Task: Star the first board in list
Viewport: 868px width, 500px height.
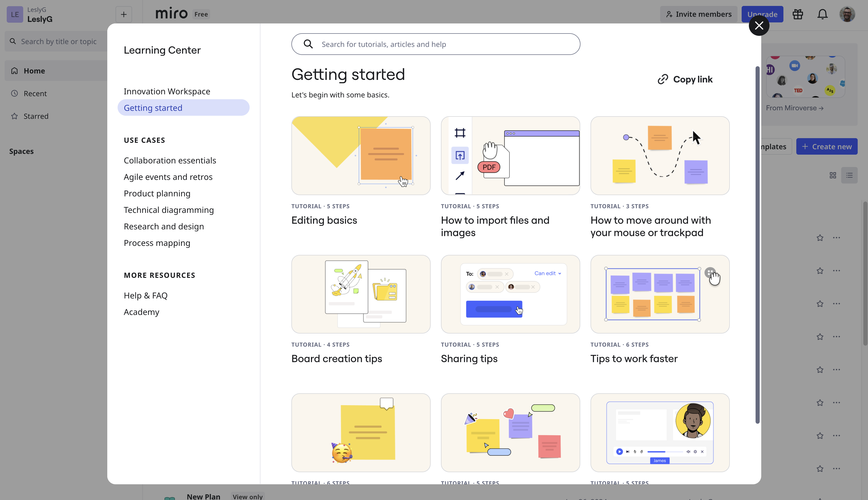Action: click(x=820, y=238)
